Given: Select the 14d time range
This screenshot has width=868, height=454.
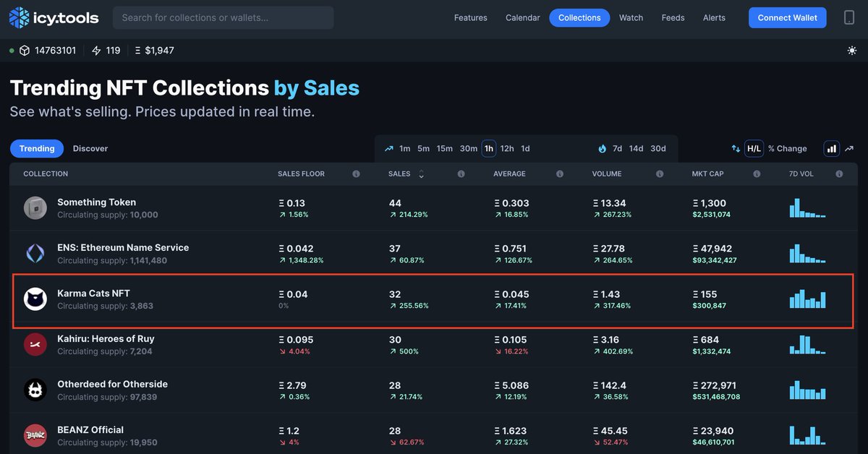Looking at the screenshot, I should [636, 149].
